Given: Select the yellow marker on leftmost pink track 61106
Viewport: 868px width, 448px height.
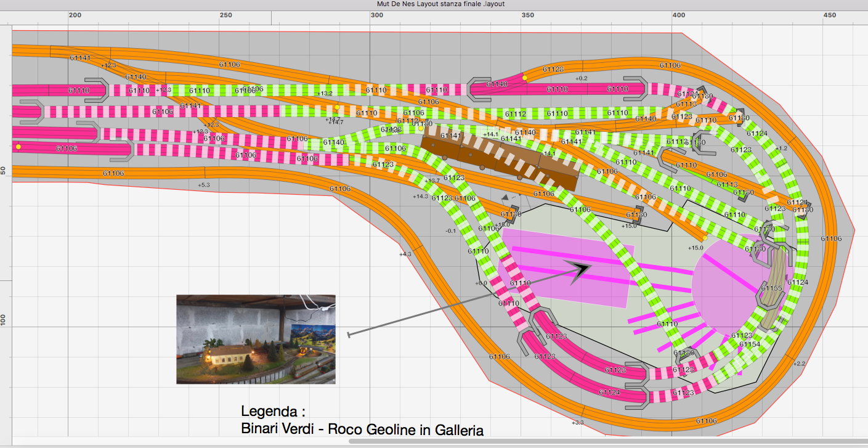Looking at the screenshot, I should [18, 147].
